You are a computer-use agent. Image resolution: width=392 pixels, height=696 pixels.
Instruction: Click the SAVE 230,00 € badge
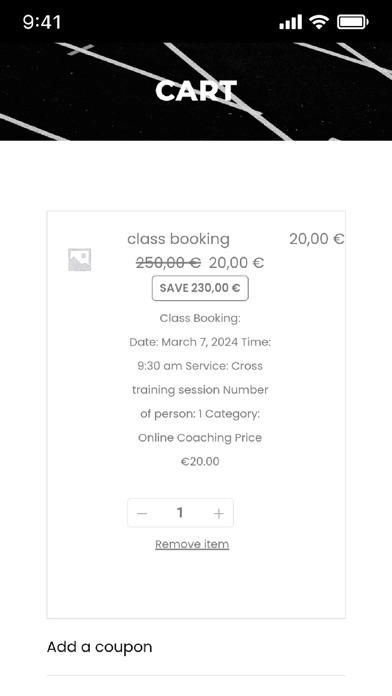click(200, 288)
